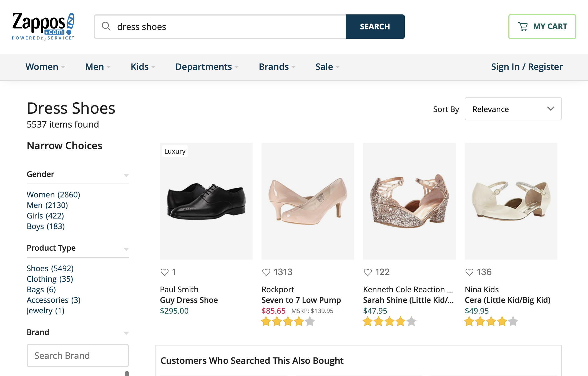Open the Sale menu

[x=328, y=67]
